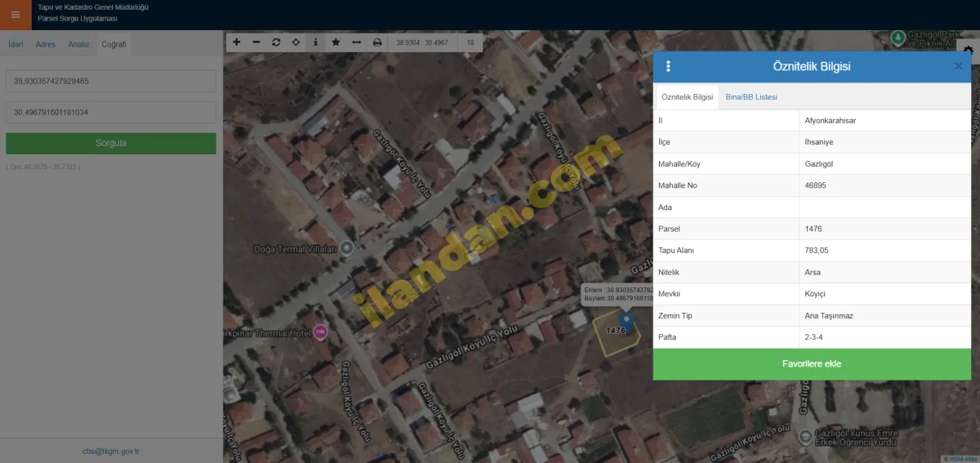The width and height of the screenshot is (980, 463).
Task: Click the Zemin Tip value Ana Taşınmaz
Action: coord(885,315)
